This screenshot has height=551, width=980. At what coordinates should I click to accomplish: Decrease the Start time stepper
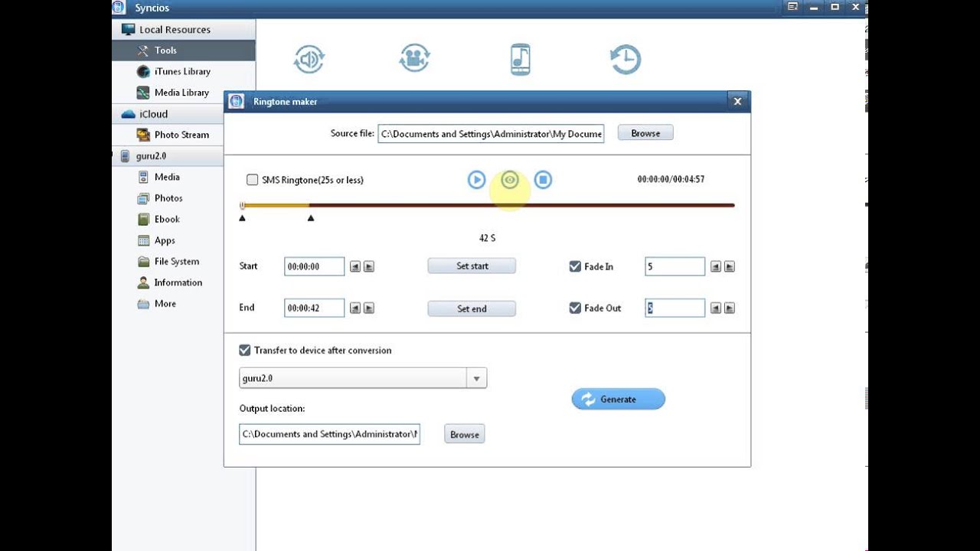pyautogui.click(x=354, y=266)
